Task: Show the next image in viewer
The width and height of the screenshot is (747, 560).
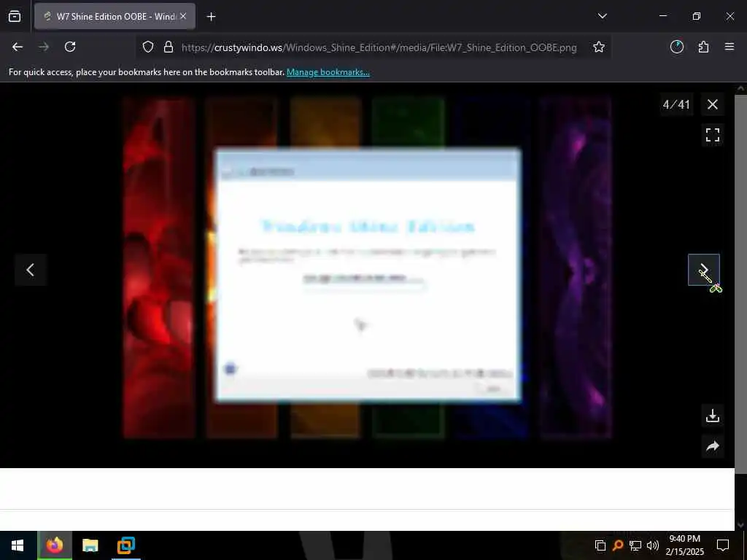Action: [x=704, y=270]
